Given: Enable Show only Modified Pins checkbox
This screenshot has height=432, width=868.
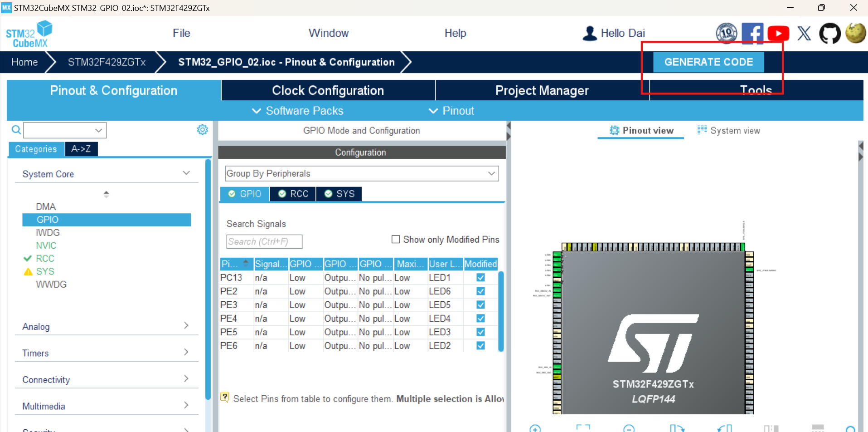Looking at the screenshot, I should tap(396, 239).
